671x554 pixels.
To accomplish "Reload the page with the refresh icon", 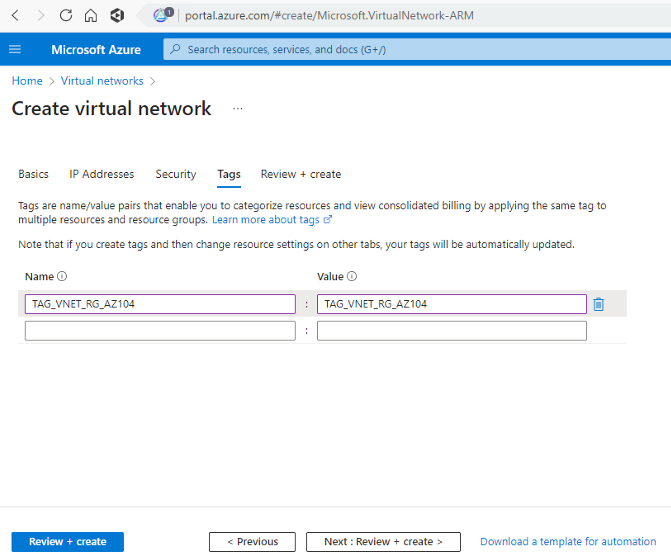I will (65, 15).
